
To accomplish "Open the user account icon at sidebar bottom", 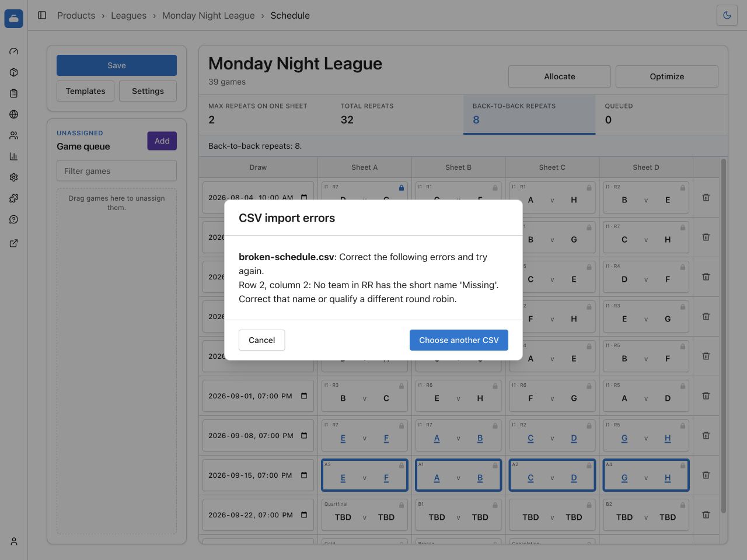I will coord(14,541).
